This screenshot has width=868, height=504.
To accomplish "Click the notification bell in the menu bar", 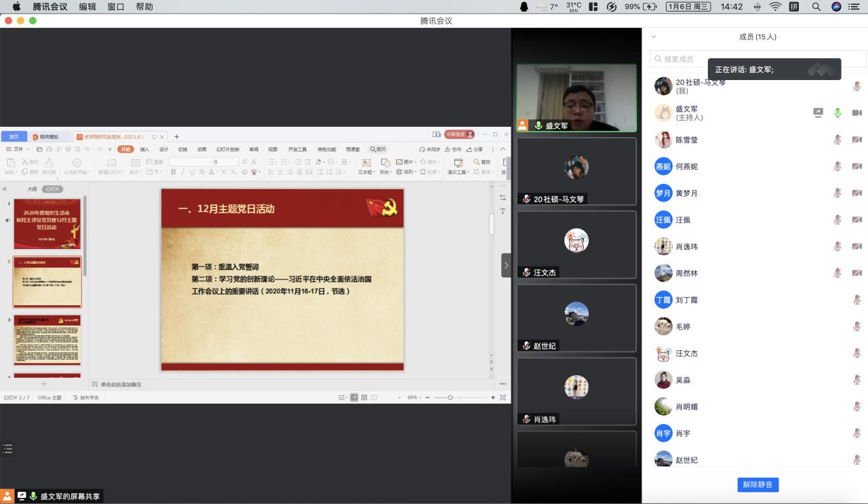I will 524,7.
